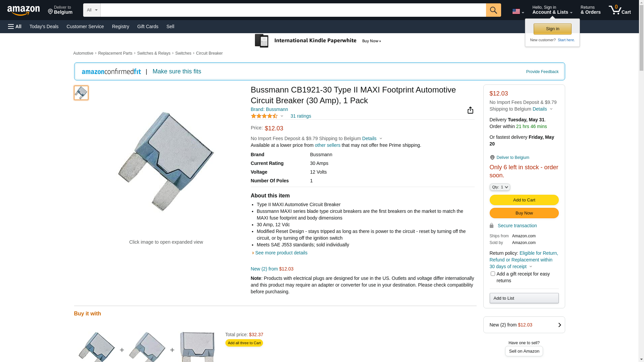Select the product image thumbnail
644x362 pixels.
tap(81, 93)
